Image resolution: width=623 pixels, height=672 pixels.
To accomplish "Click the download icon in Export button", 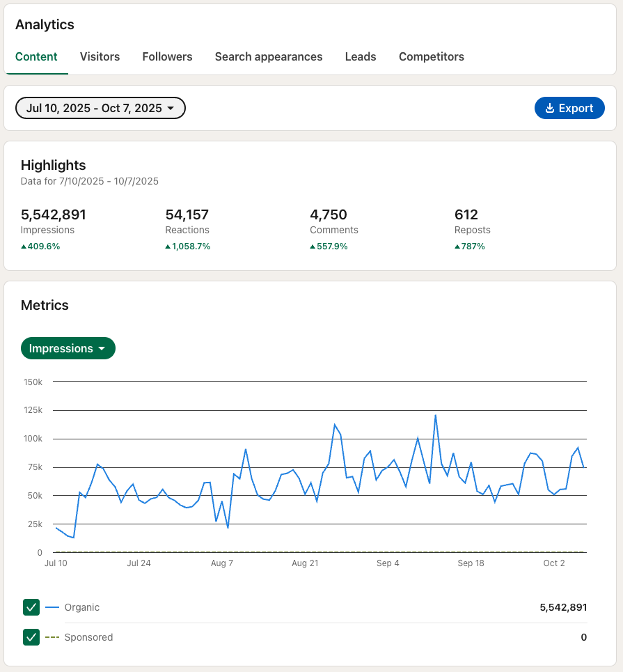I will coord(549,108).
